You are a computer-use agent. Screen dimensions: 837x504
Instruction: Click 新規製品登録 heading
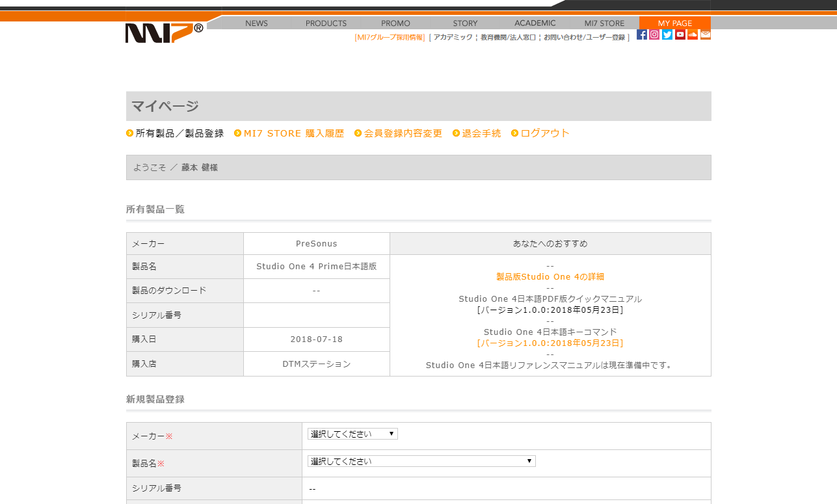coord(155,399)
